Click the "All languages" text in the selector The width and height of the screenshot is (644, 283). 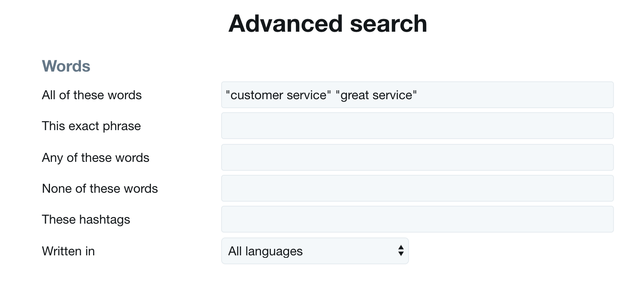pyautogui.click(x=265, y=251)
